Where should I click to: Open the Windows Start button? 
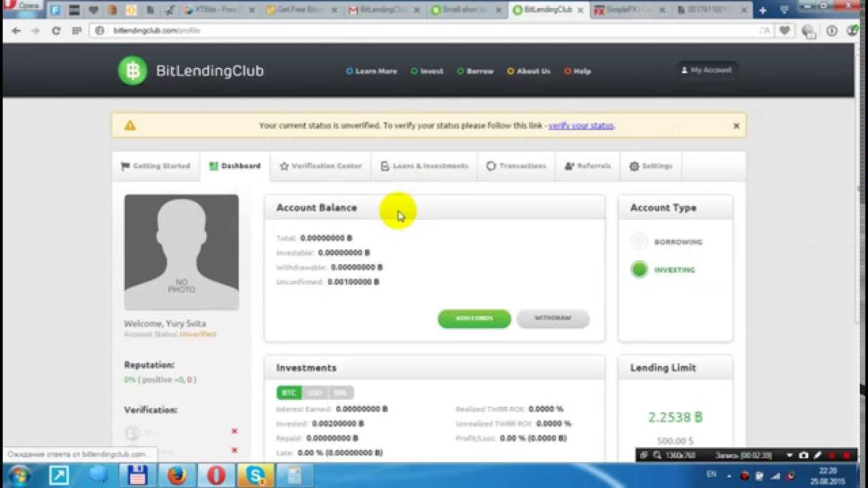click(x=18, y=475)
